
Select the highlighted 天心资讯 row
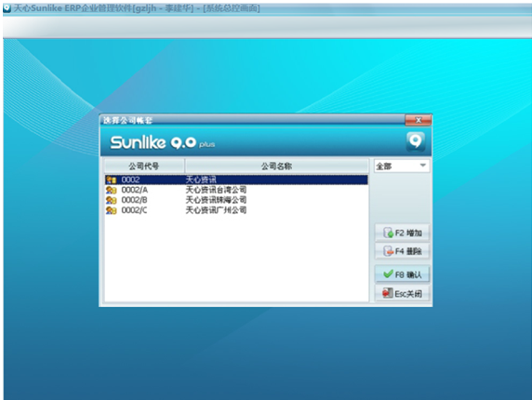tap(236, 180)
